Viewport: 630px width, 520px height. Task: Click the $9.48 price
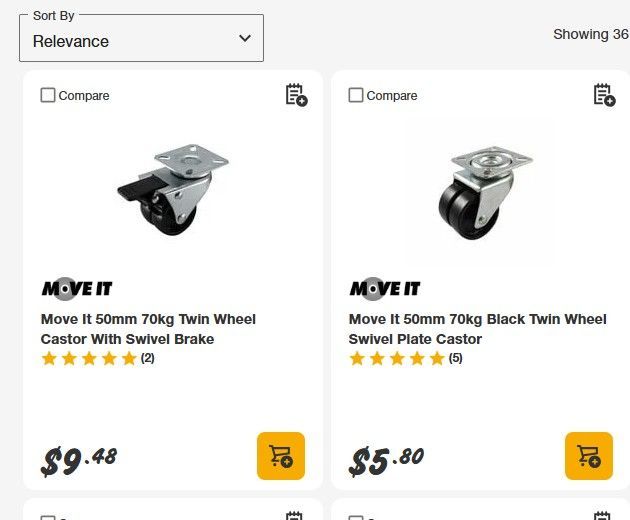coord(80,461)
